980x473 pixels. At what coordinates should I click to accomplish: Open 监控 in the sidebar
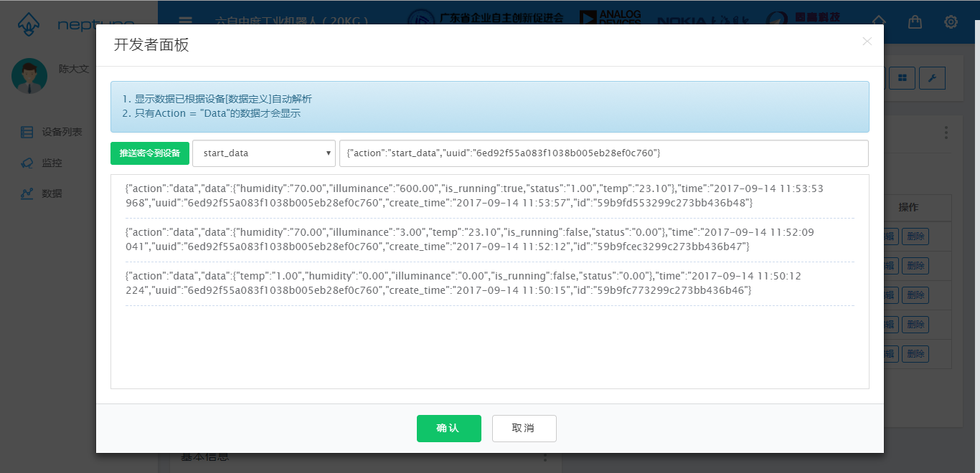pyautogui.click(x=52, y=163)
